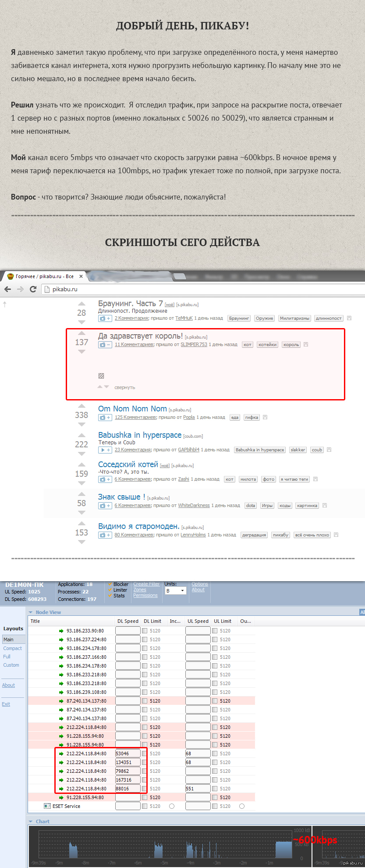Enable UL Limit checkbox for 93.186.237.224:80
This screenshot has width=365, height=868.
point(215,639)
